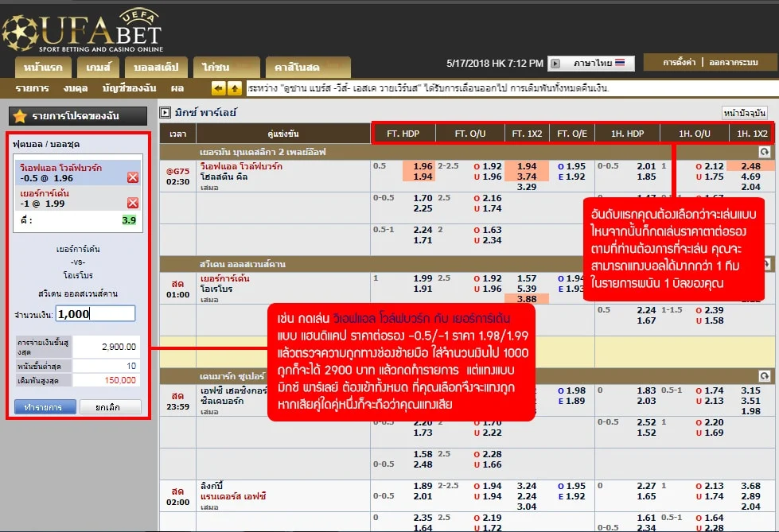Select 5.39 FT 1X2 odds for โอเรโบร
The width and height of the screenshot is (779, 532).
click(x=527, y=289)
